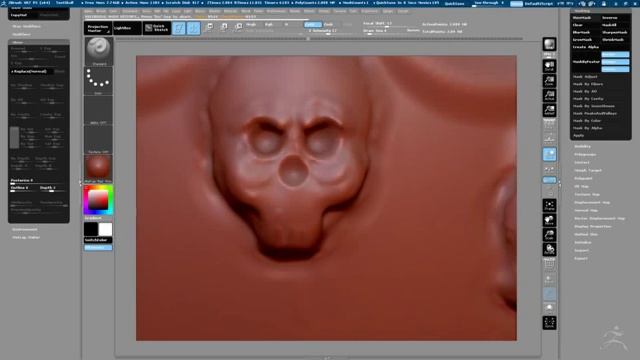
Task: Click the Draw mode button
Action: pos(193,28)
